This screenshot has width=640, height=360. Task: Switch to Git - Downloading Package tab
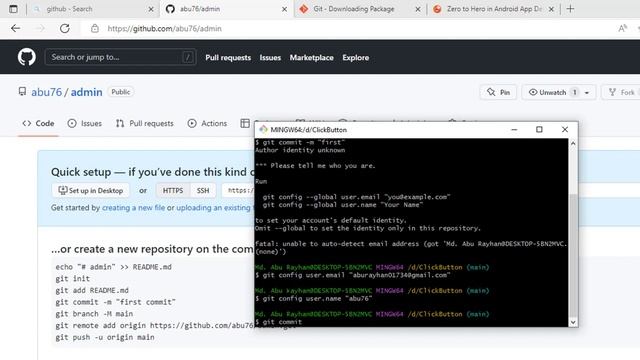coord(354,9)
